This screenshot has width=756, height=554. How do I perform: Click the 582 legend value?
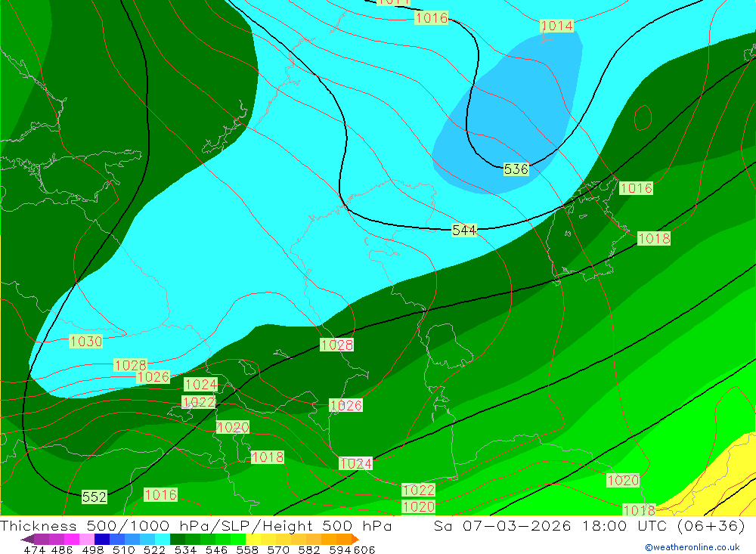point(309,549)
